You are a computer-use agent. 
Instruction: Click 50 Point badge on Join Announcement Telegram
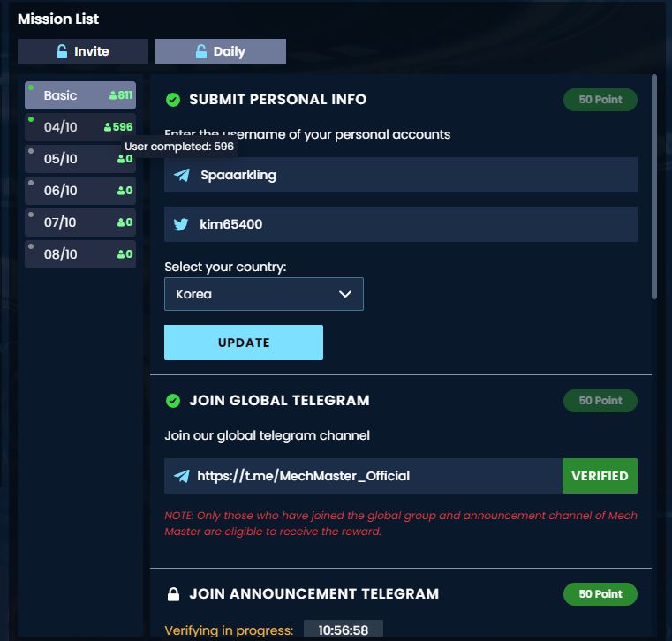coord(600,594)
